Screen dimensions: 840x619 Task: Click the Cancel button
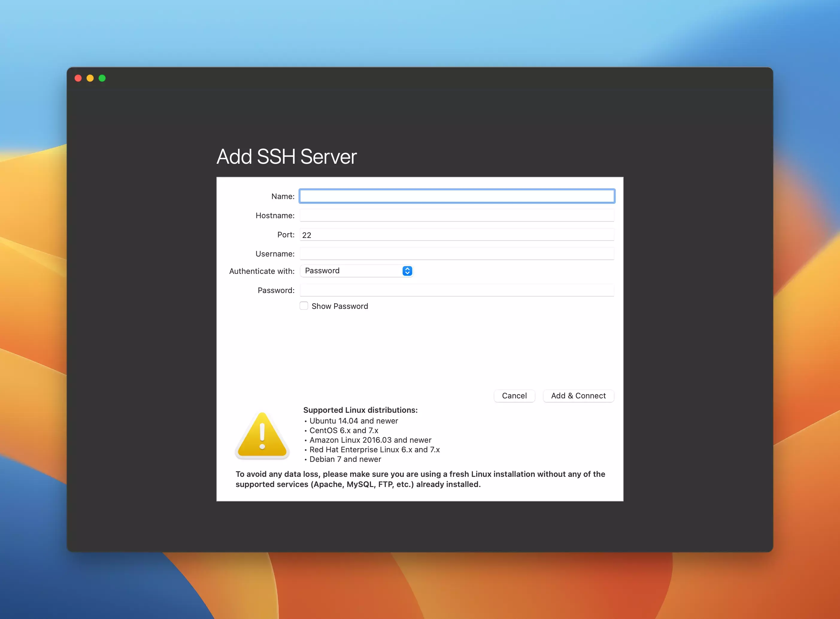514,396
